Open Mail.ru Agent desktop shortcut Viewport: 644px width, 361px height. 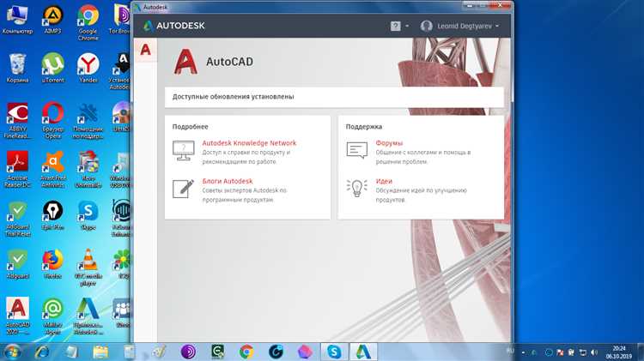coord(52,316)
